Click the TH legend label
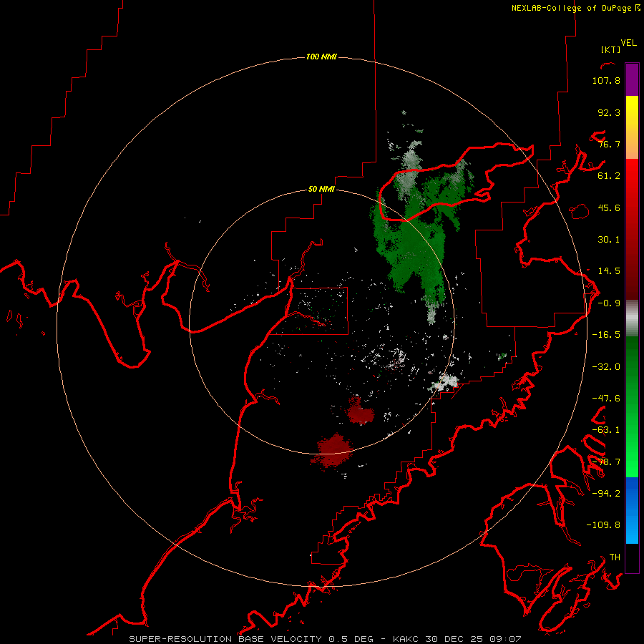644x644 pixels. coord(615,557)
